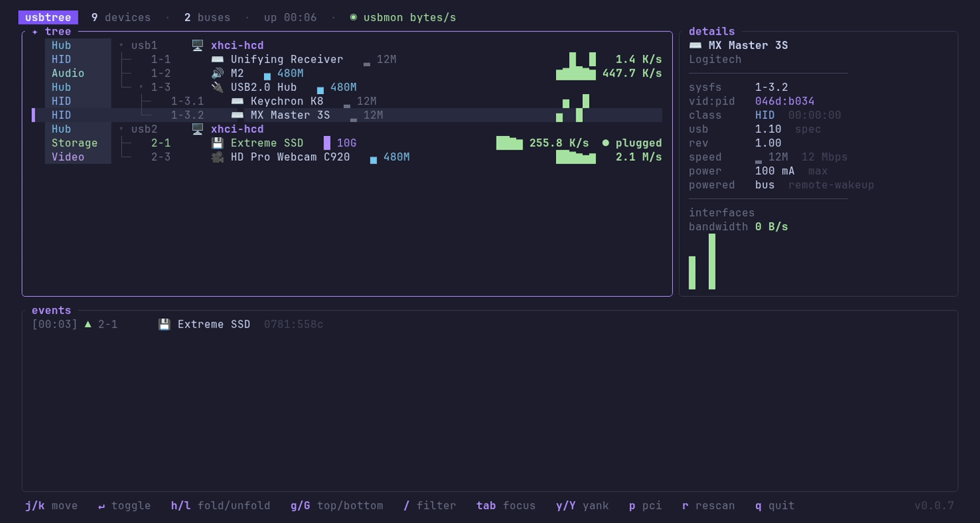
Task: Click the vid:pid value 046d:b034
Action: tap(785, 101)
